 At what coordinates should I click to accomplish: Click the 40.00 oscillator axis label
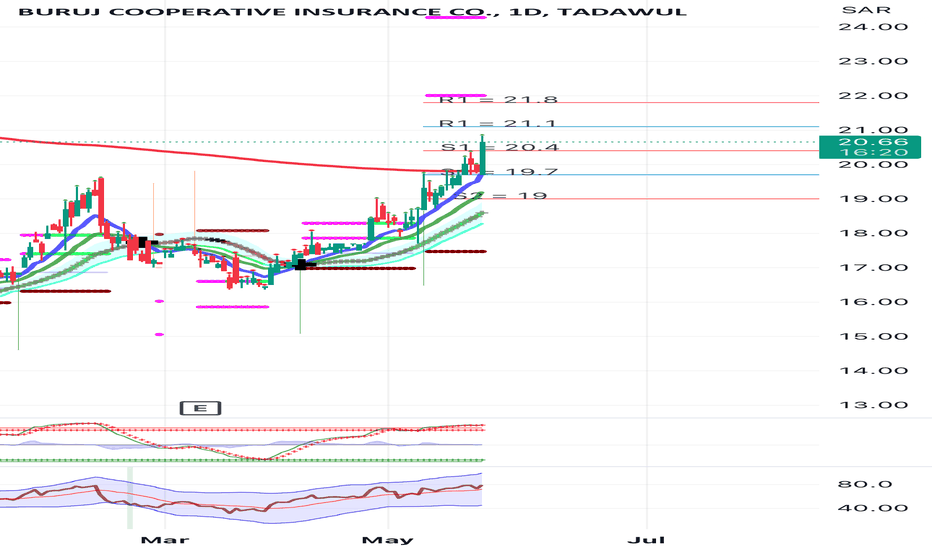873,508
